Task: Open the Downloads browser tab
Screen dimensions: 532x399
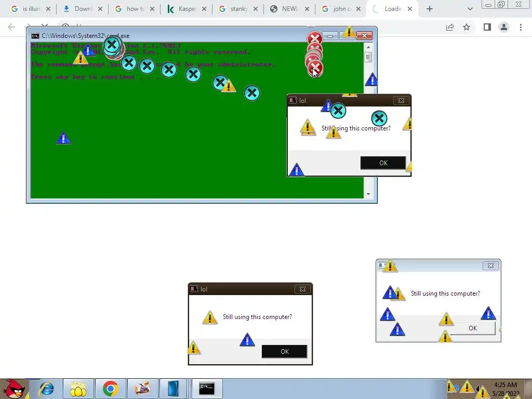Action: tap(82, 9)
